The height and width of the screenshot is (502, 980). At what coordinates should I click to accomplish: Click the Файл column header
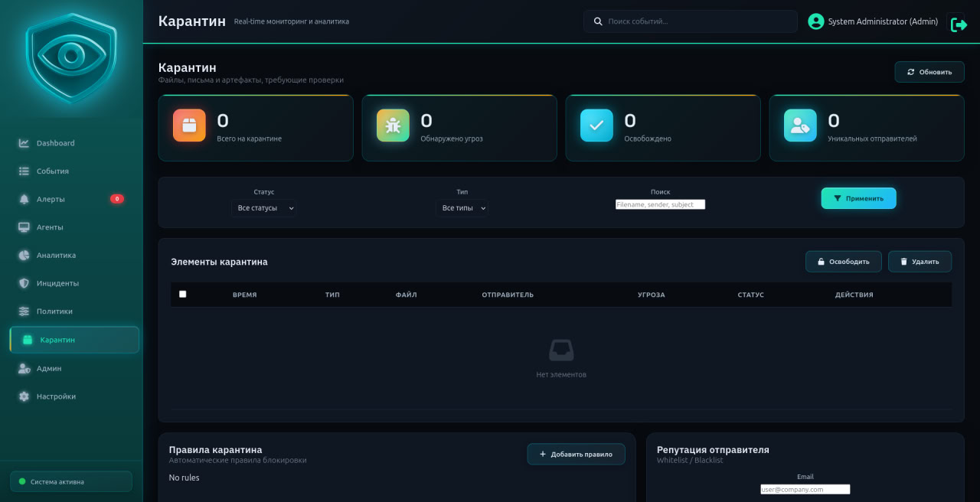click(407, 295)
